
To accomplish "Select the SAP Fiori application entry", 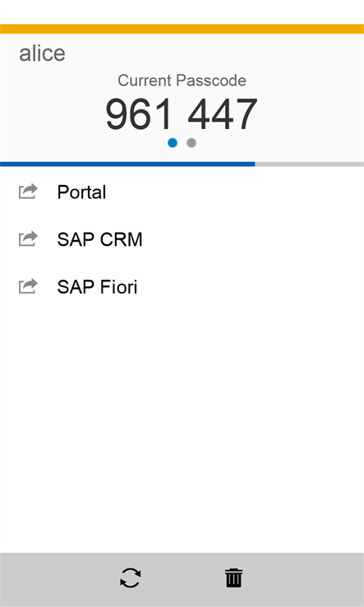I will tap(182, 287).
